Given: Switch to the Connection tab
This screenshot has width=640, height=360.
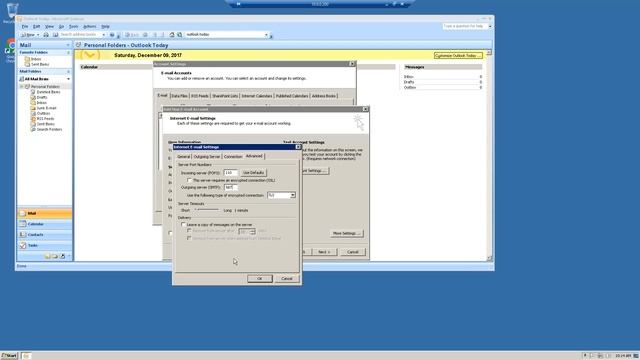Looking at the screenshot, I should coord(233,157).
